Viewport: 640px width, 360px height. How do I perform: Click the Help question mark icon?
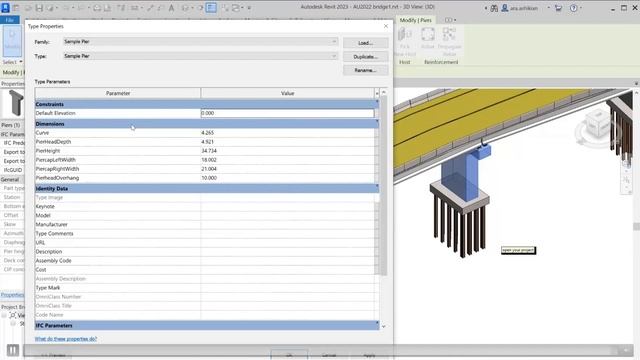(573, 8)
